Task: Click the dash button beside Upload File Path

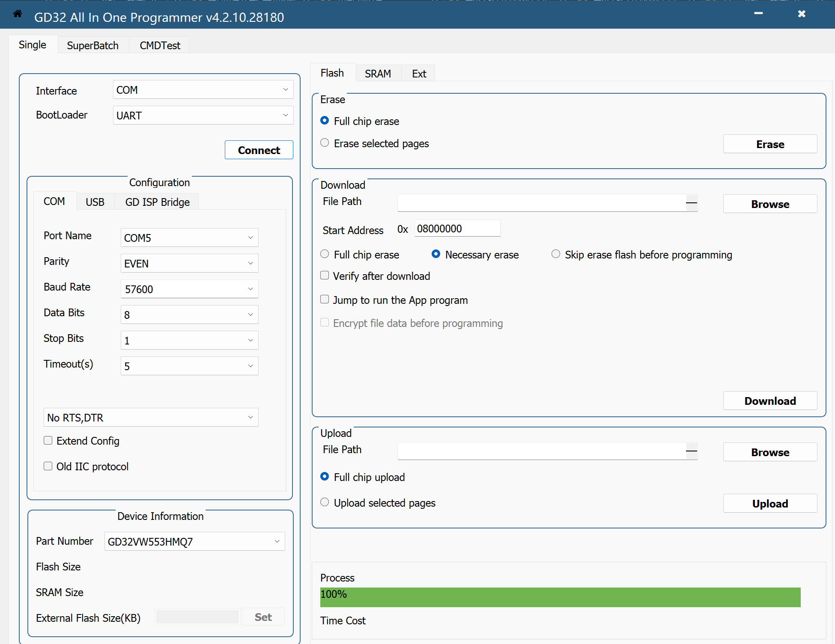Action: (692, 451)
